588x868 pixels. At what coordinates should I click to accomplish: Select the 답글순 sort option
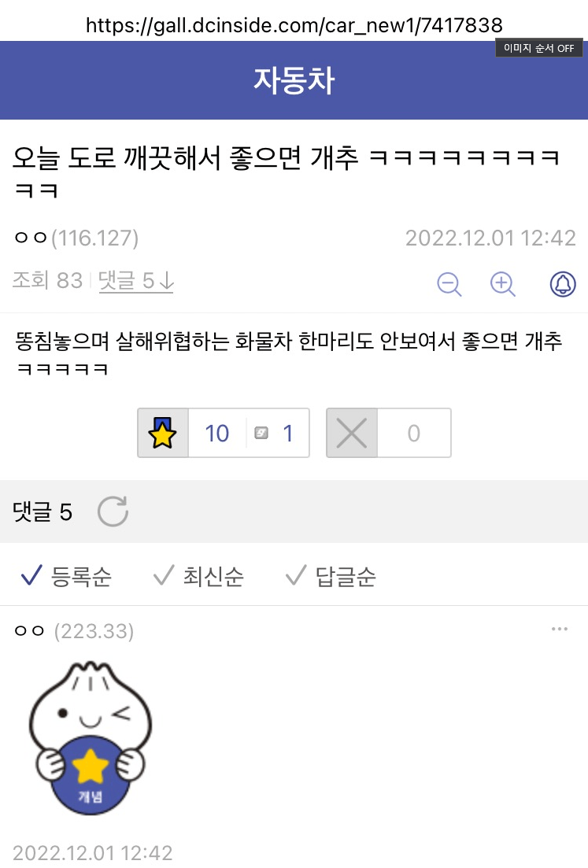click(x=331, y=576)
